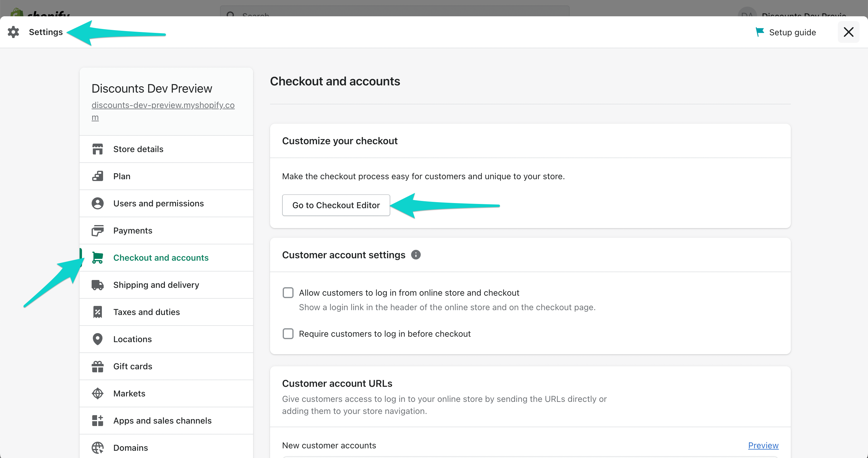Click the Domains globe icon
Viewport: 868px width, 458px height.
[97, 447]
